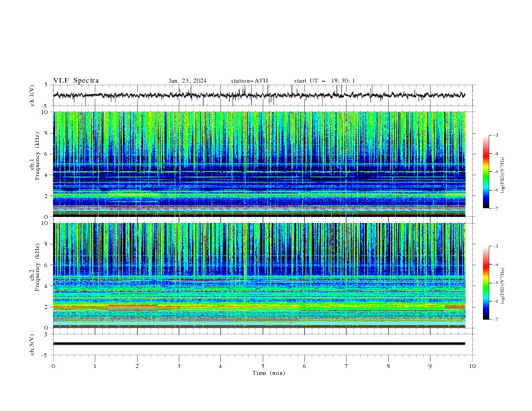Click the ch.1 spectrogram panel
This screenshot has width=532, height=411.
[x=259, y=164]
